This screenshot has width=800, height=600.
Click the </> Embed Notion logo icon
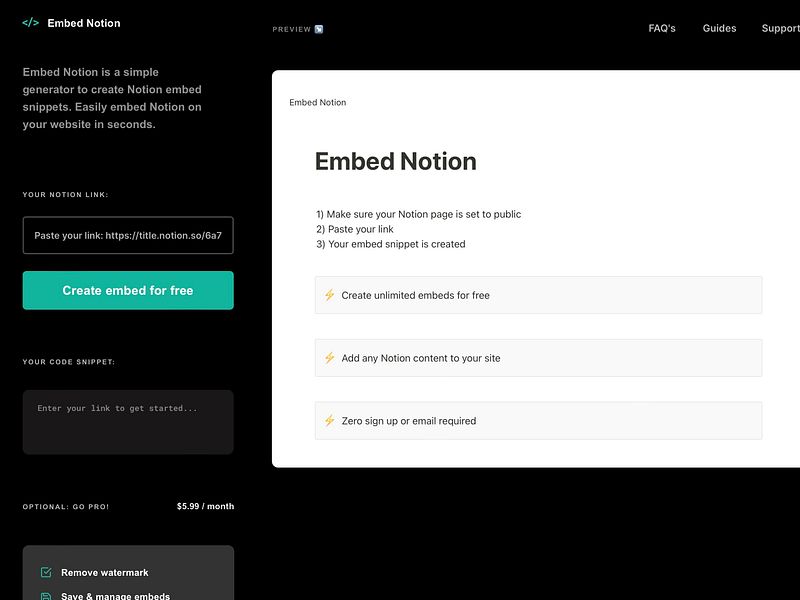(x=29, y=21)
